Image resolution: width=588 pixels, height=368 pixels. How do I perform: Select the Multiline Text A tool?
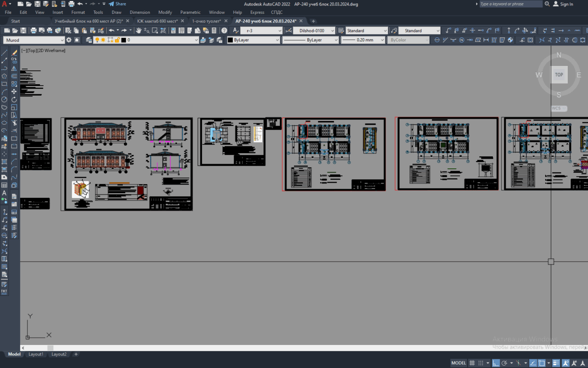point(4,193)
